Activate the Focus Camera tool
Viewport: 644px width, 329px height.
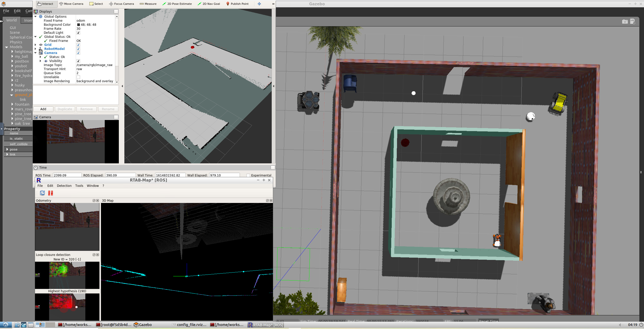click(121, 4)
